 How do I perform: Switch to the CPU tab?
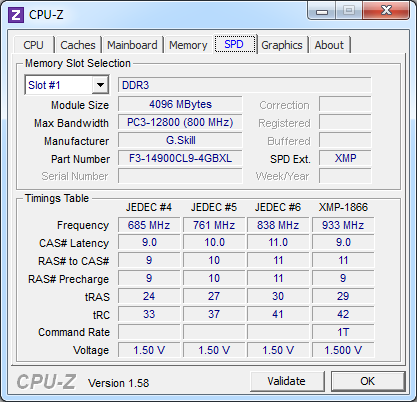point(33,45)
